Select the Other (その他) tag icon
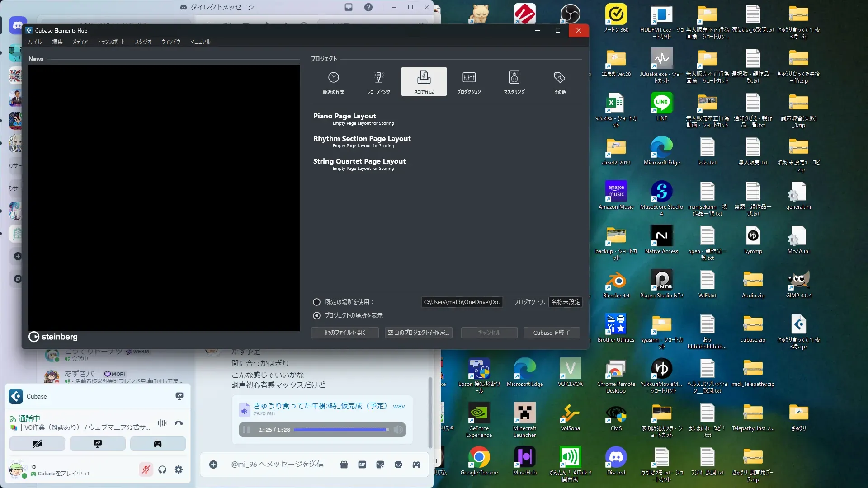This screenshot has width=868, height=488. point(560,78)
